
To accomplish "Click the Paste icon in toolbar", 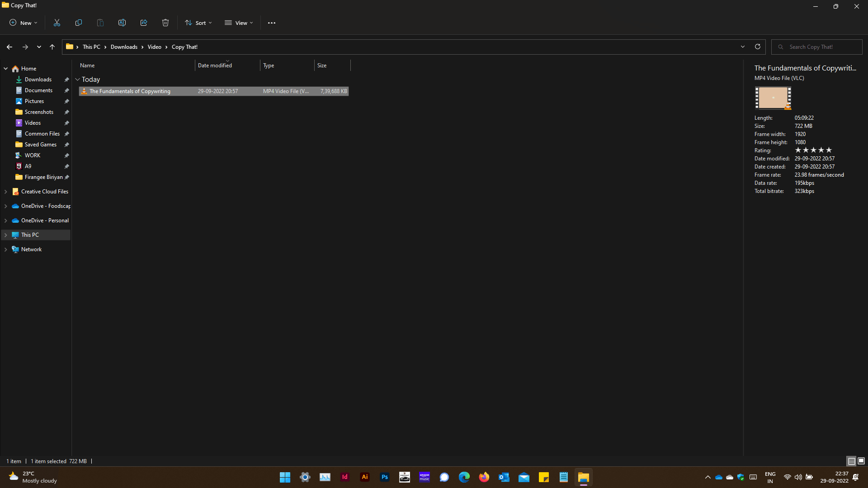I will click(100, 23).
